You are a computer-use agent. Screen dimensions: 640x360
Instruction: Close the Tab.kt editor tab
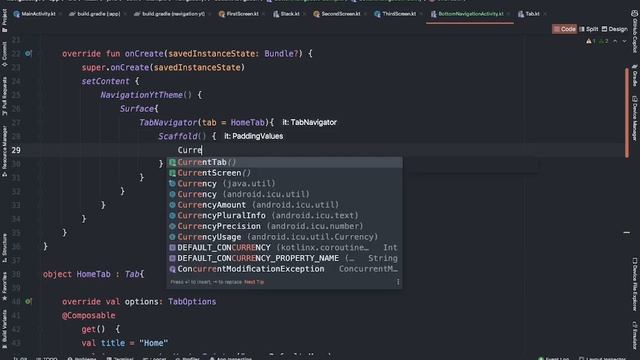(x=545, y=14)
